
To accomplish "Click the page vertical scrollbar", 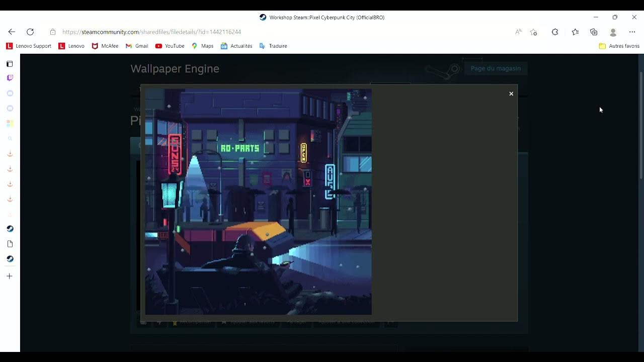I will (x=641, y=125).
